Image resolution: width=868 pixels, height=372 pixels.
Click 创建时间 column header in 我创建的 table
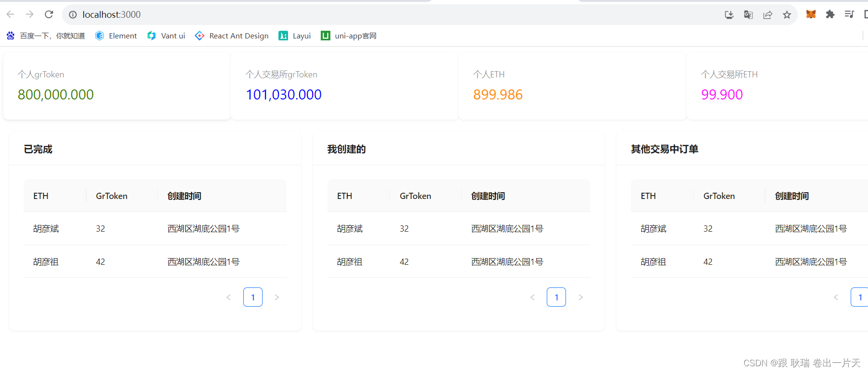point(488,196)
